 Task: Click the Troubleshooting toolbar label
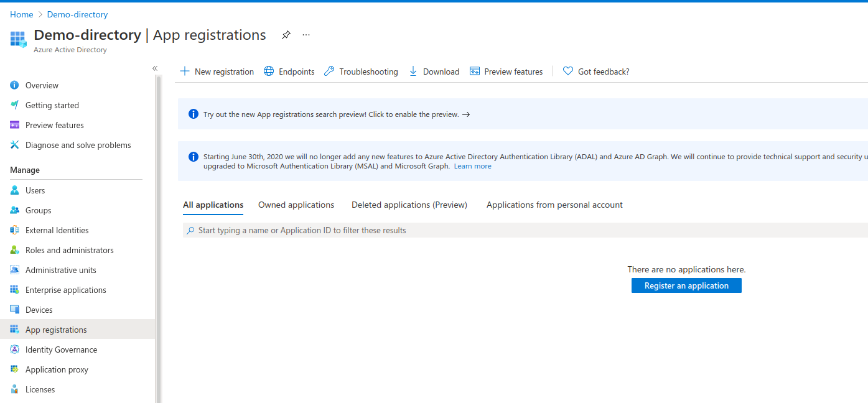click(x=368, y=72)
